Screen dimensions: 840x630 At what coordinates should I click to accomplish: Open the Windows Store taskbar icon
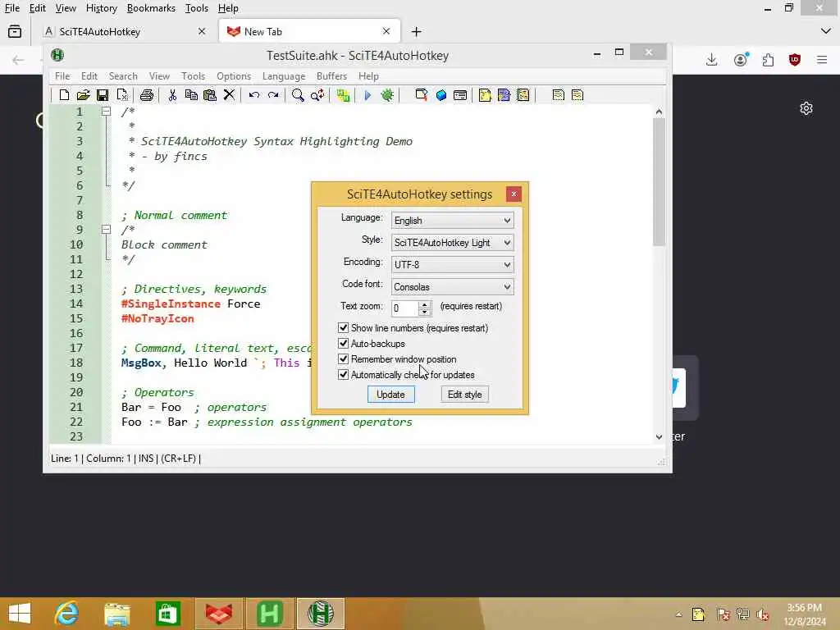point(167,614)
